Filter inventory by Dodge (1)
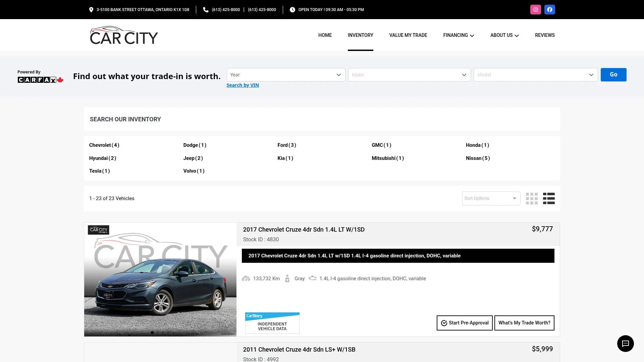The height and width of the screenshot is (362, 644). coord(195,145)
